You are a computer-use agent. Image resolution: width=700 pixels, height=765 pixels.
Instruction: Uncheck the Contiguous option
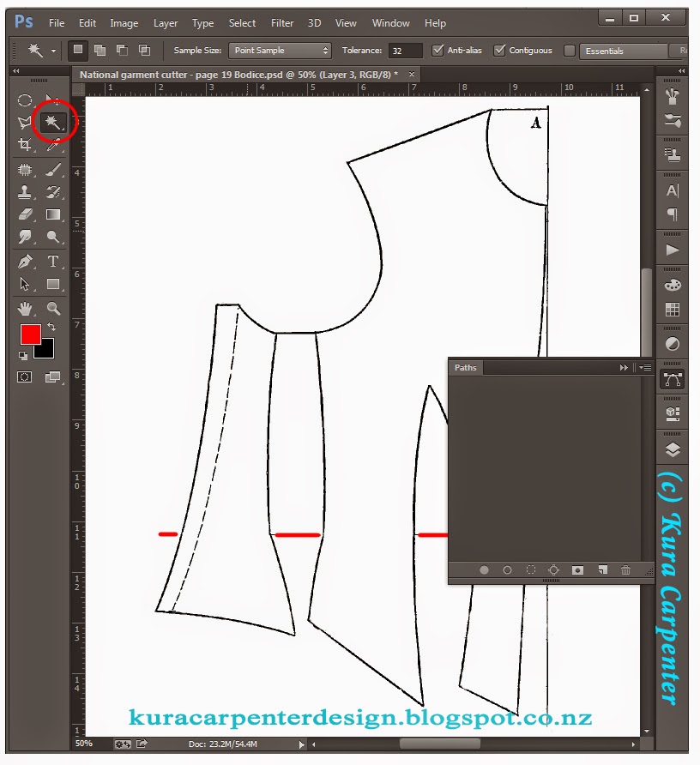click(x=499, y=51)
